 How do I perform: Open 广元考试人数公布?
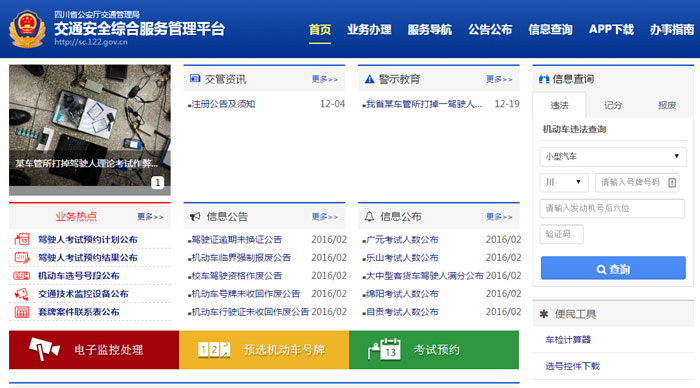(402, 239)
